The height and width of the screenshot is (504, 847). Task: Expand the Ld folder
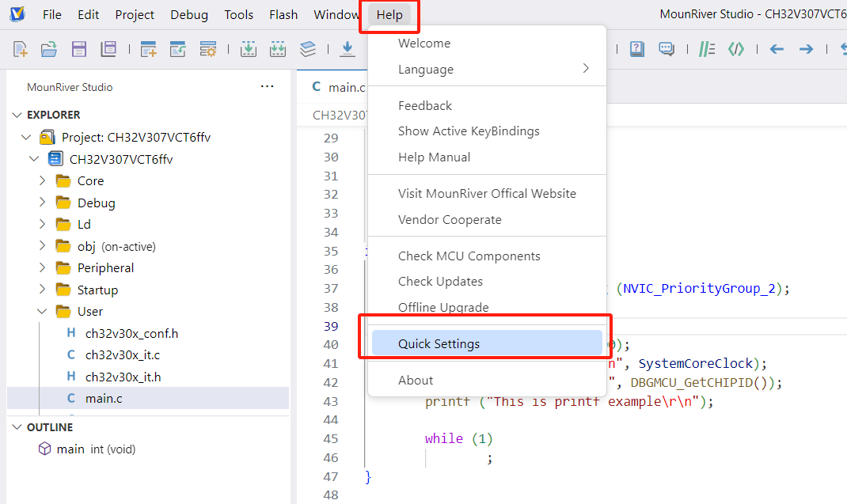42,224
